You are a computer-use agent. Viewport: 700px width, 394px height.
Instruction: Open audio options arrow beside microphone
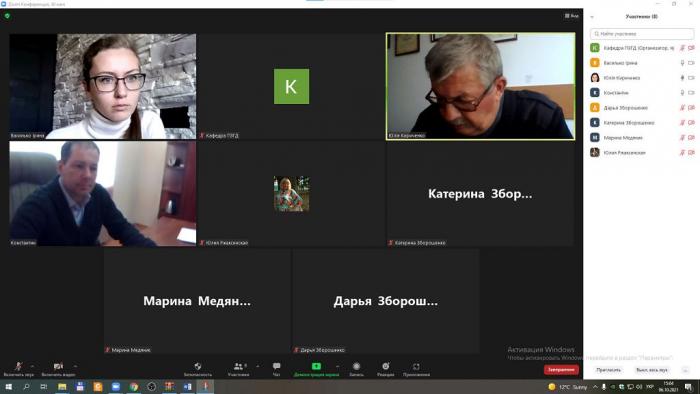click(x=32, y=366)
